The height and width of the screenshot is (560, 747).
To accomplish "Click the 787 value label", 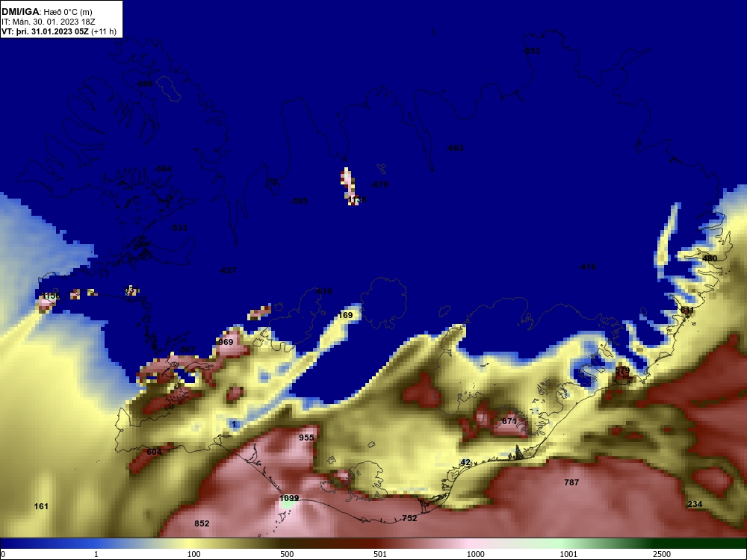I will coord(571,482).
